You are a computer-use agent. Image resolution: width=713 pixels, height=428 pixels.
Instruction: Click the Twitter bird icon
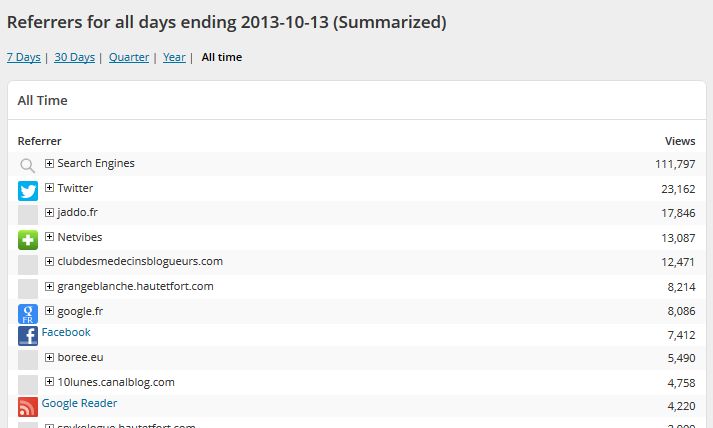(x=28, y=190)
